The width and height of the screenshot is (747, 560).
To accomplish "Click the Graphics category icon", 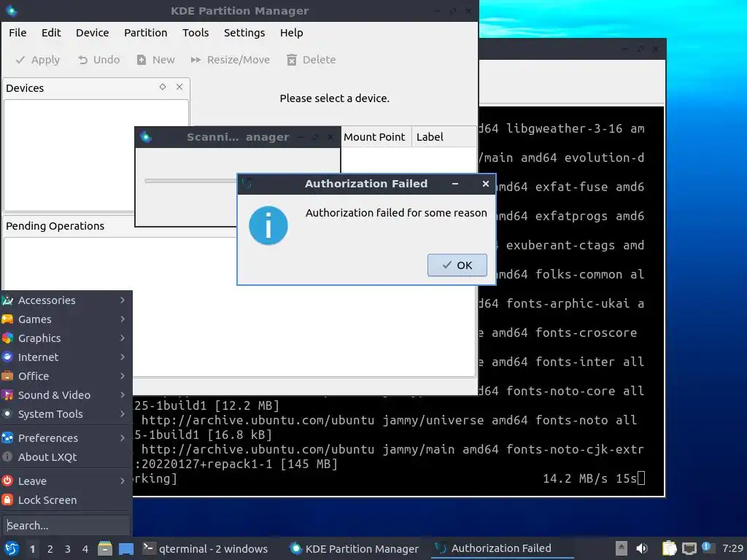I will [7, 338].
